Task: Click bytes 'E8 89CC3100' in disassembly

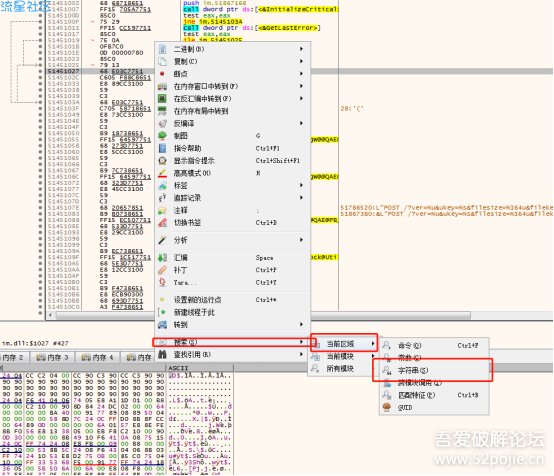Action: pyautogui.click(x=121, y=84)
